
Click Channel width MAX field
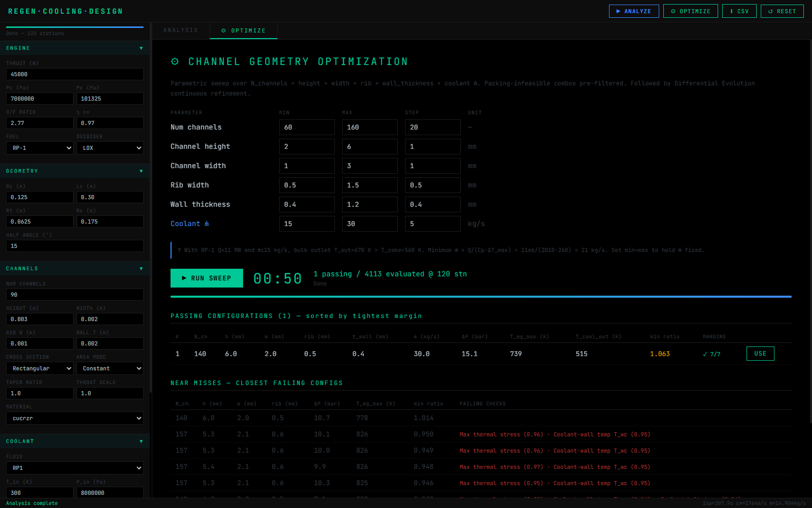(x=370, y=166)
